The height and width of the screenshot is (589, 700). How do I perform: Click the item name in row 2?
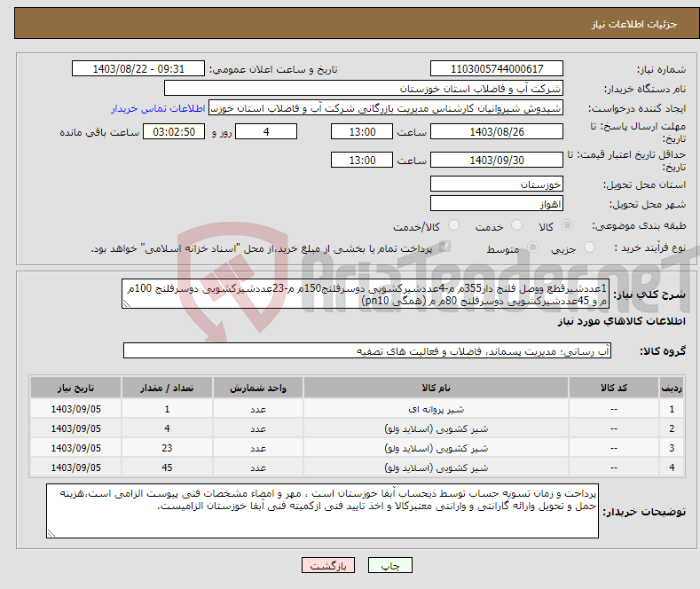pyautogui.click(x=437, y=428)
